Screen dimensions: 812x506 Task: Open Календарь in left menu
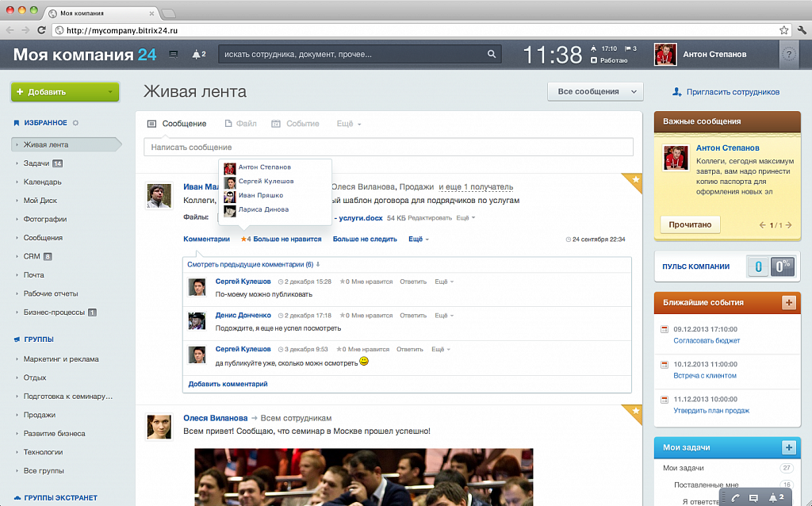coord(43,182)
